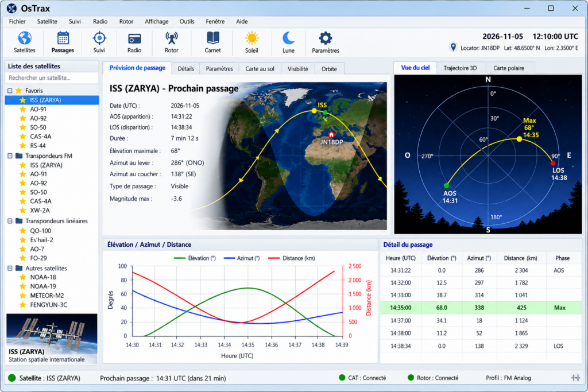The height and width of the screenshot is (392, 588).
Task: Click the red LOS point on sky view
Action: (553, 163)
